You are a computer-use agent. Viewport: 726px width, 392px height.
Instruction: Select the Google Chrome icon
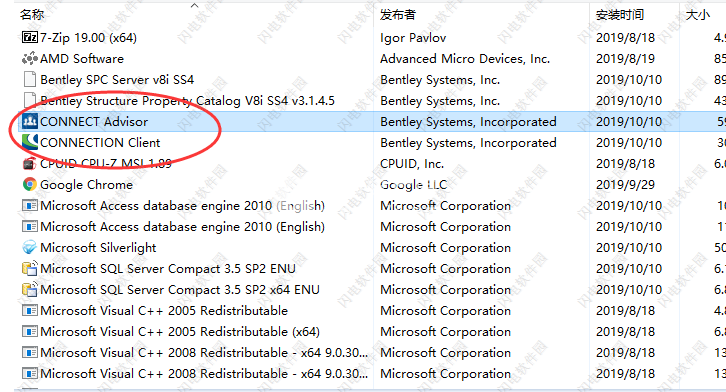(30, 184)
